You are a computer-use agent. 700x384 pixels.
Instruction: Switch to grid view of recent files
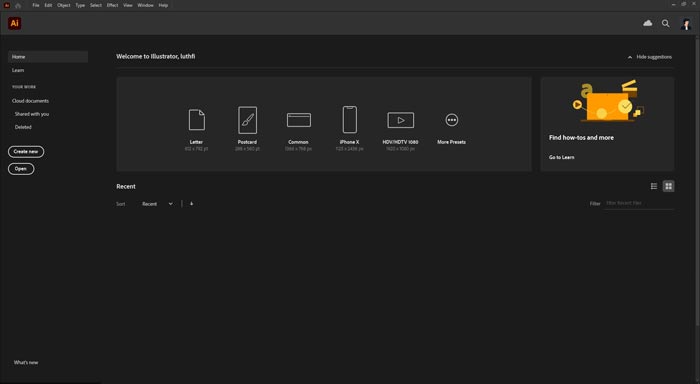click(x=668, y=186)
